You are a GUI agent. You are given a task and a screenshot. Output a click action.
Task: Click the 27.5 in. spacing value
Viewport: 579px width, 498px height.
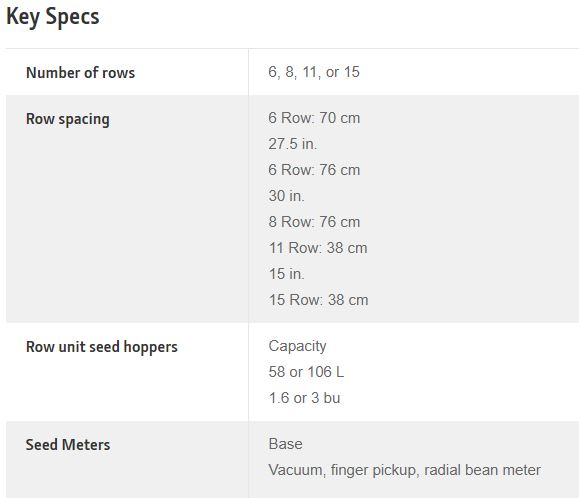292,144
